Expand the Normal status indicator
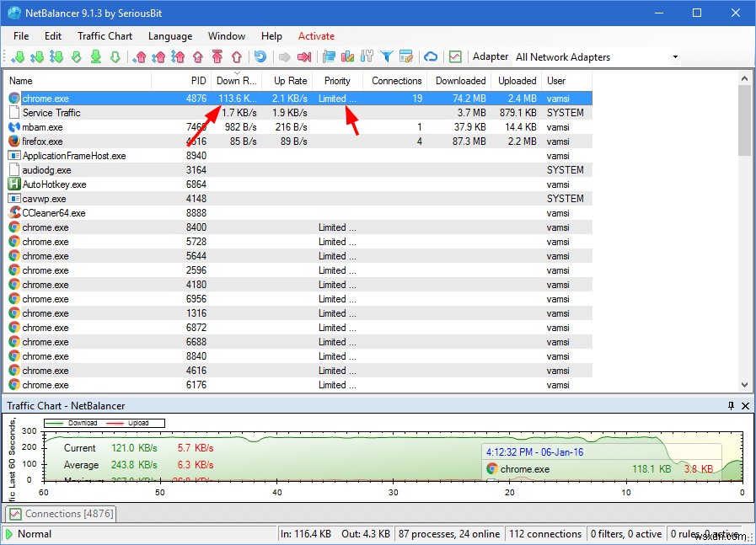The image size is (756, 545). tap(8, 533)
